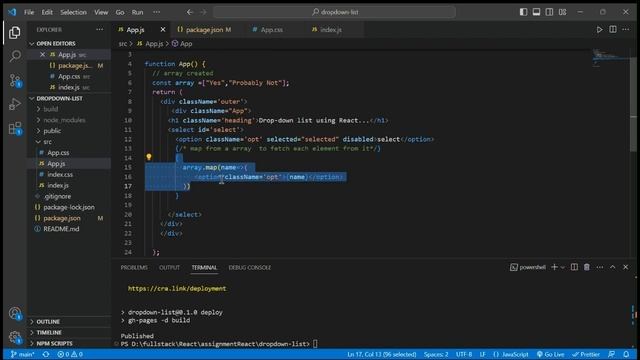640x360 pixels.
Task: Click the lightbulb code action icon
Action: click(149, 157)
